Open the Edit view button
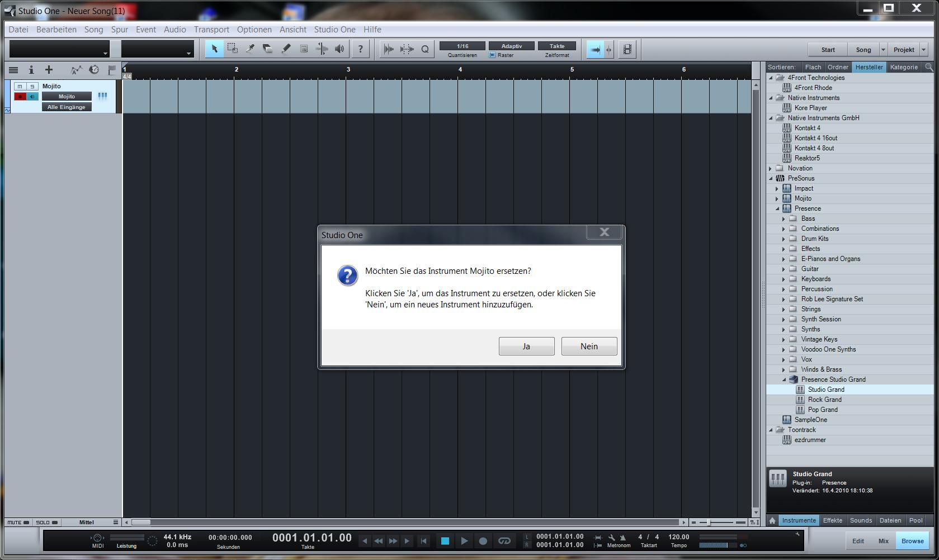The image size is (939, 560). pyautogui.click(x=858, y=540)
